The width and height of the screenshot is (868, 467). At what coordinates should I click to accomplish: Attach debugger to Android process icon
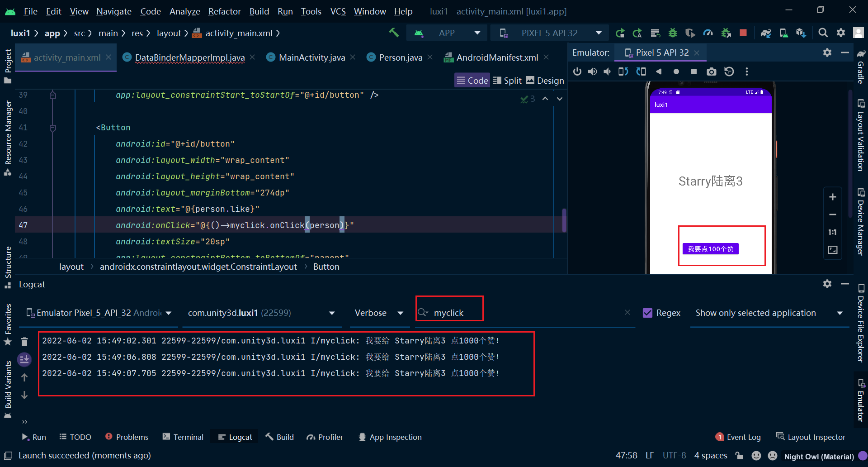(726, 33)
